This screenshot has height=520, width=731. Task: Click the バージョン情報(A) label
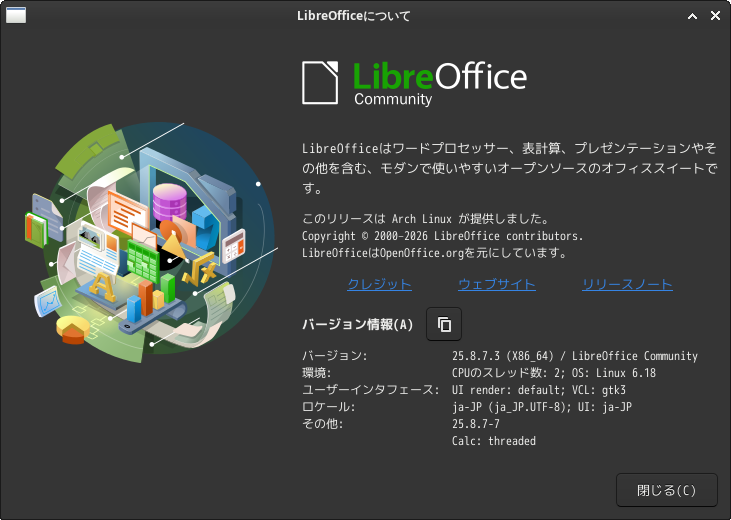(358, 324)
